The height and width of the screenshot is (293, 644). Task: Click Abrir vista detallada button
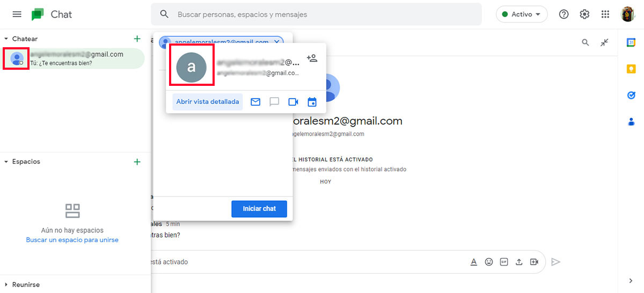point(208,101)
